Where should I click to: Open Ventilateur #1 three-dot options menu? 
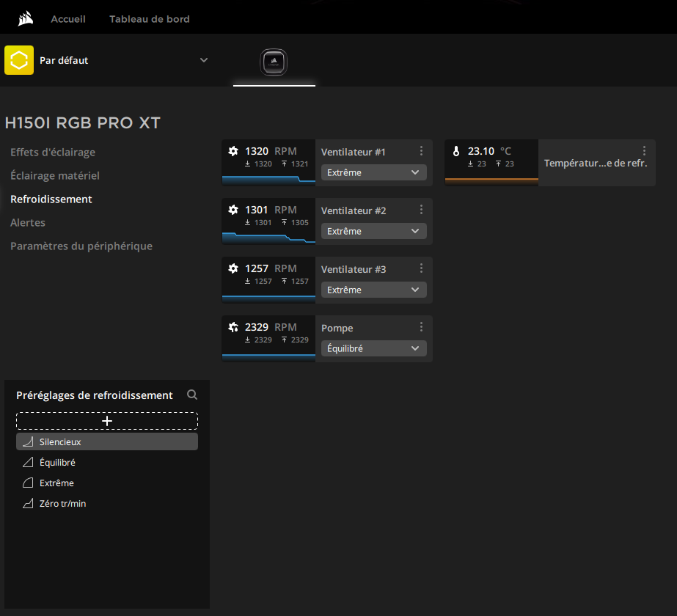pyautogui.click(x=421, y=151)
